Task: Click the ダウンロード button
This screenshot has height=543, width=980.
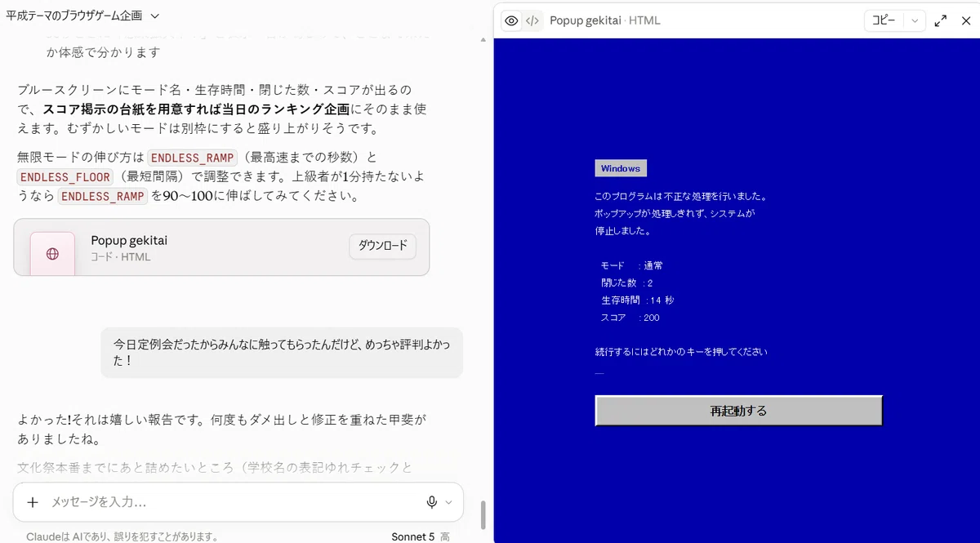Action: coord(383,247)
